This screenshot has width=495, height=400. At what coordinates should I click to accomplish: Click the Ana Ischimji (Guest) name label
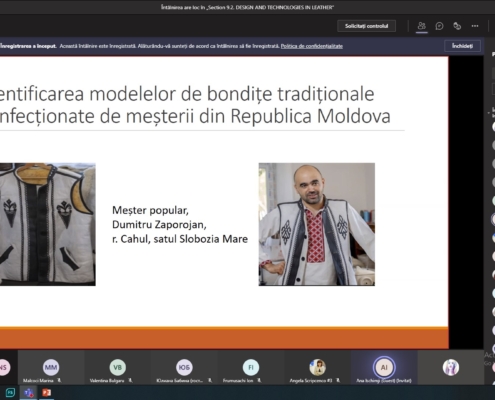(384, 380)
